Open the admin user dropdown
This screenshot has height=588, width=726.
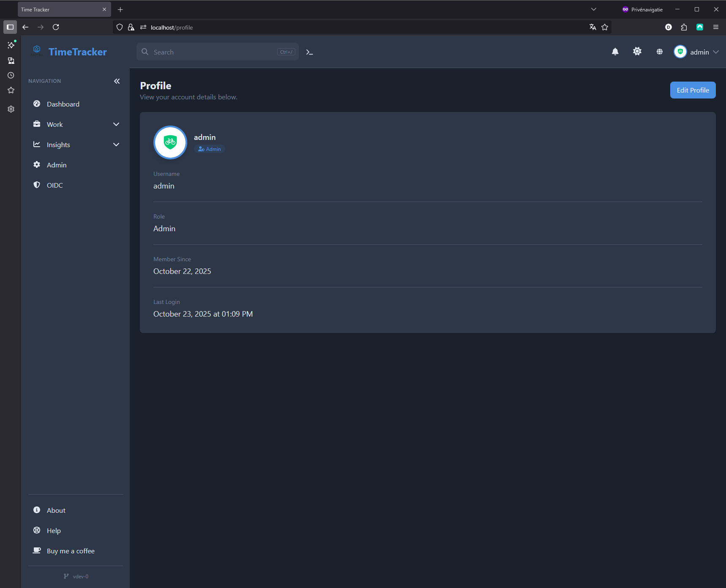coord(696,52)
